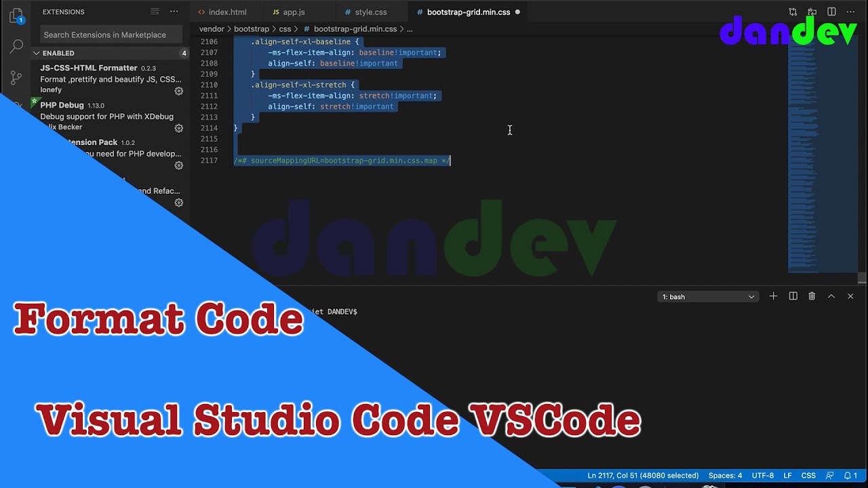Focus the Search Extensions in Marketplace field
This screenshot has width=868, height=488.
[112, 35]
